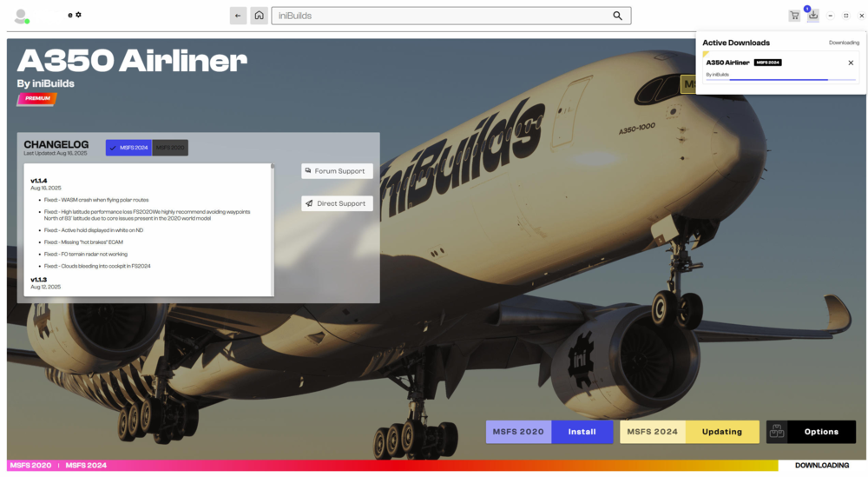Viewport: 868px width, 477px height.
Task: Cancel the A350 Airliner download
Action: [851, 63]
